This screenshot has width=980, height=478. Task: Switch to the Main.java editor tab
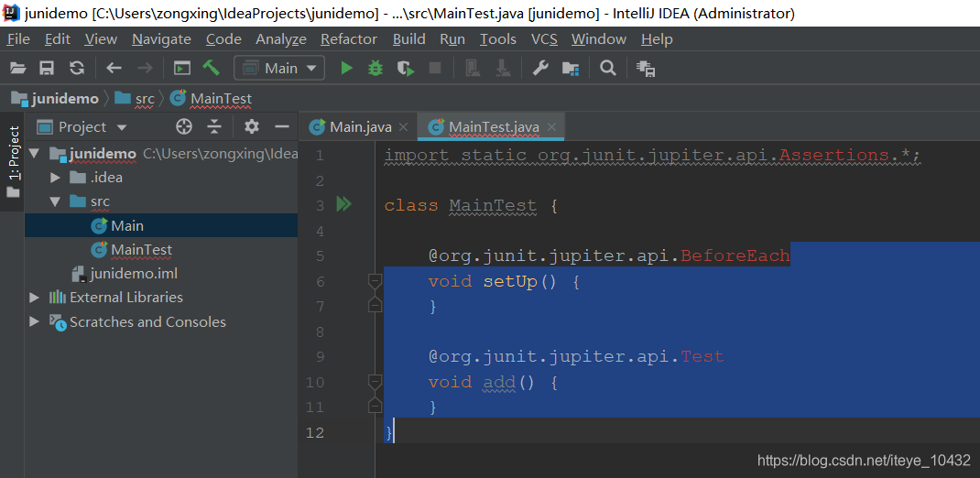click(x=358, y=127)
